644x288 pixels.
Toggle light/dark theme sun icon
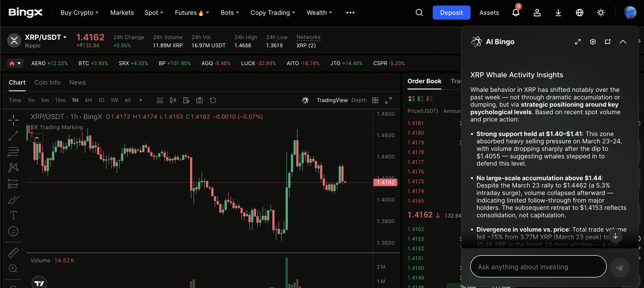coord(601,13)
